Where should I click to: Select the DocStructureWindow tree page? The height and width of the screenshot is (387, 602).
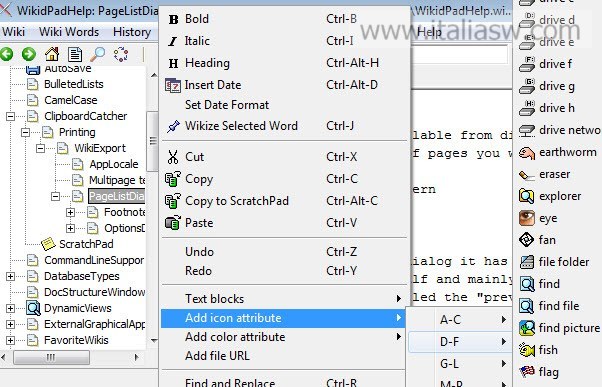pos(94,292)
